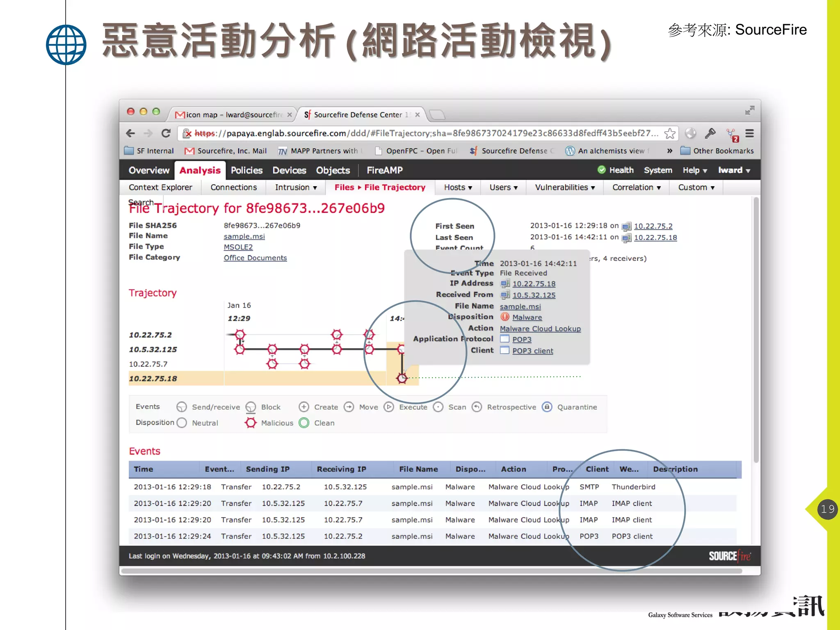This screenshot has height=630, width=840.
Task: Expand the Intrusion dropdown menu
Action: [x=296, y=187]
